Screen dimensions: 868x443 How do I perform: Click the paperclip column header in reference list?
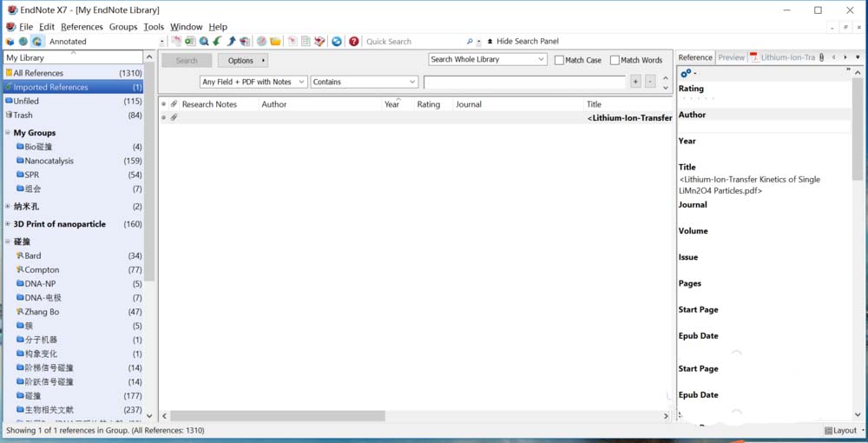tap(174, 104)
